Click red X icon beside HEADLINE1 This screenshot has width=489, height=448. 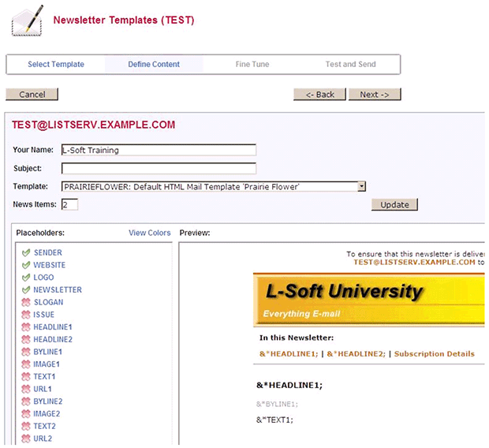click(26, 327)
